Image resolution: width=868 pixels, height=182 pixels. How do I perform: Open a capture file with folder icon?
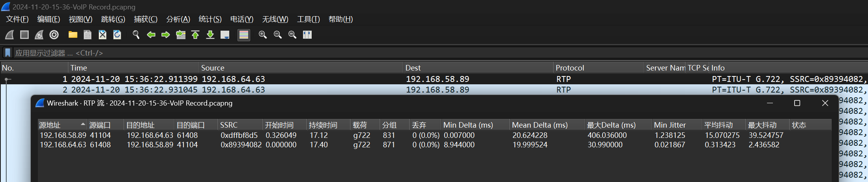click(x=73, y=35)
